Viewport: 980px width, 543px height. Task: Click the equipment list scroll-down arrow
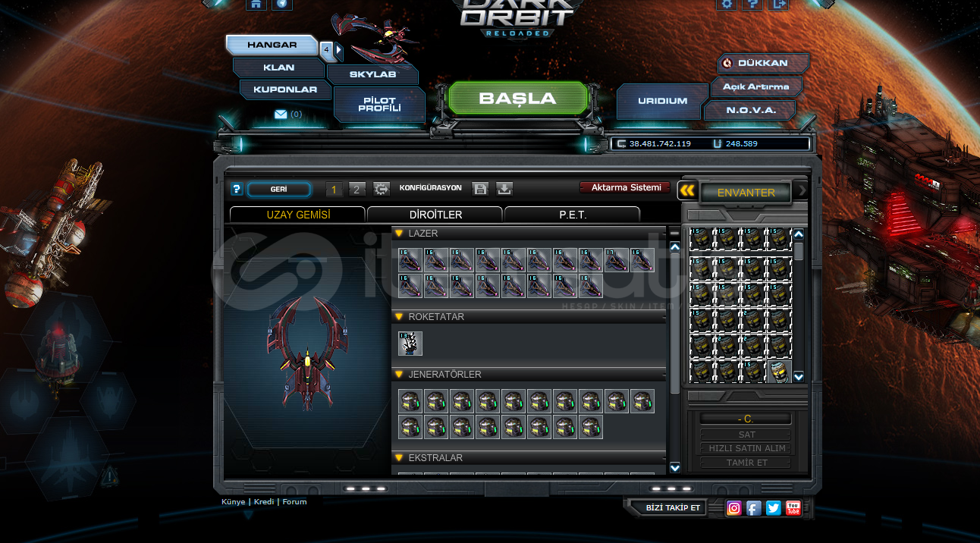tap(675, 467)
